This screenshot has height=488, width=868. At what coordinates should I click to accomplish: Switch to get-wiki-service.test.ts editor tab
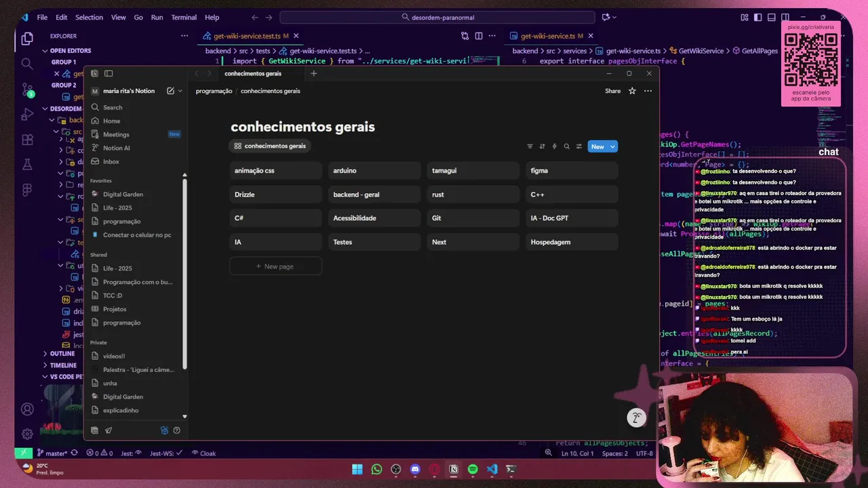tap(251, 36)
